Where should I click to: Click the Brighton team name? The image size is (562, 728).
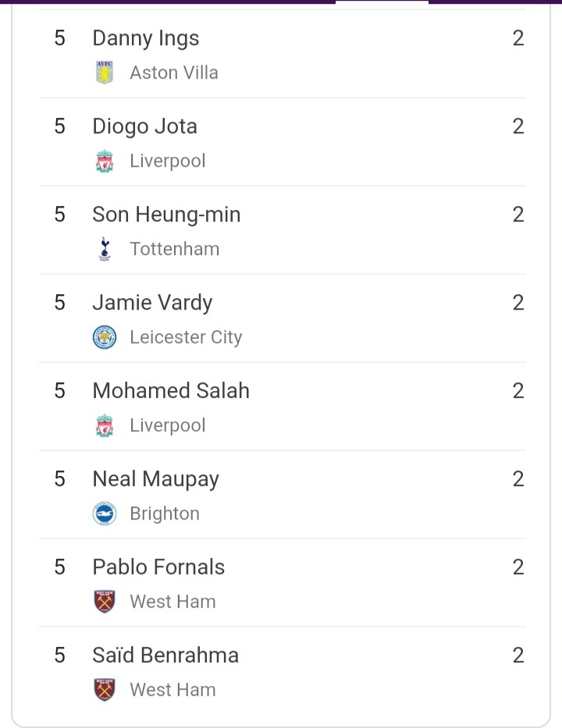[x=165, y=514]
